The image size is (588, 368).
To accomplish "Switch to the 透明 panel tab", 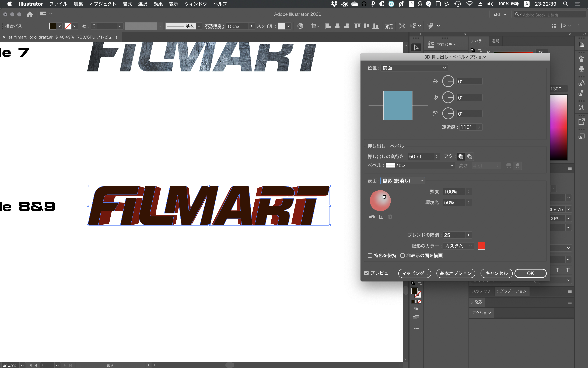I will tap(495, 41).
